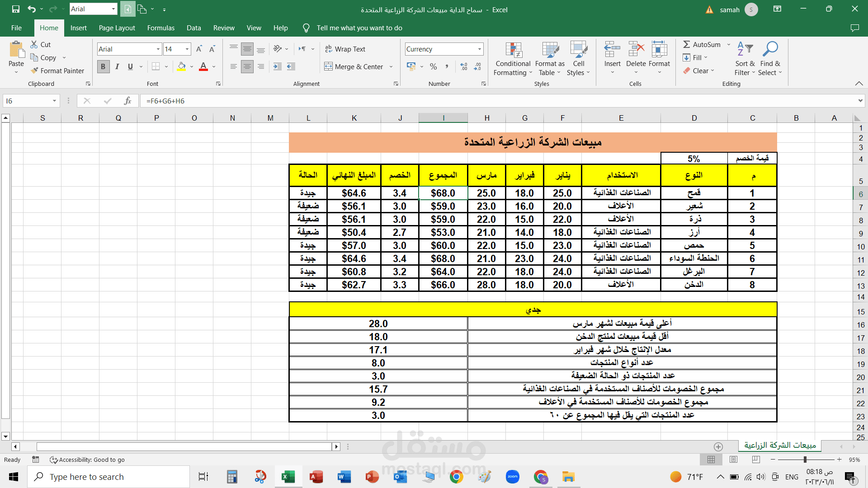The height and width of the screenshot is (488, 868).
Task: Click the Delete cells icon
Action: coord(636,49)
